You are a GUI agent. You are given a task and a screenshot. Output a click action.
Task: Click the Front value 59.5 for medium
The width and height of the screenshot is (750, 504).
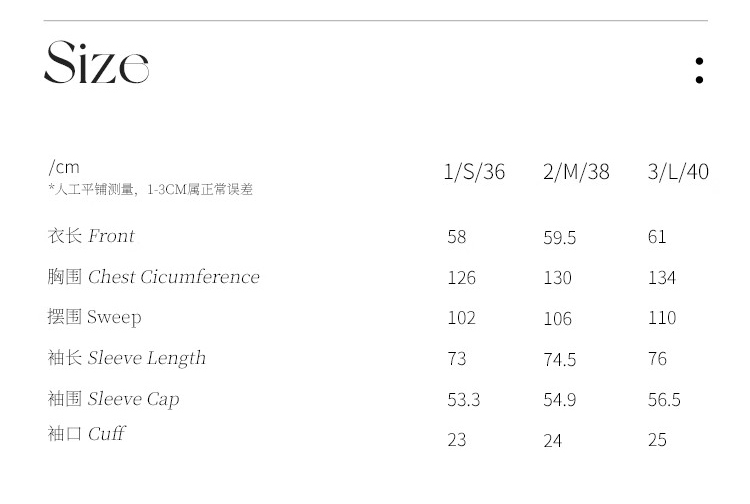[x=559, y=238]
